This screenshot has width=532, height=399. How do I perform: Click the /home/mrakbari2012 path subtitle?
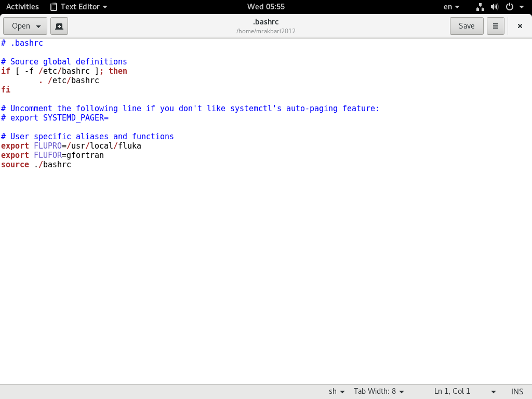(x=265, y=31)
